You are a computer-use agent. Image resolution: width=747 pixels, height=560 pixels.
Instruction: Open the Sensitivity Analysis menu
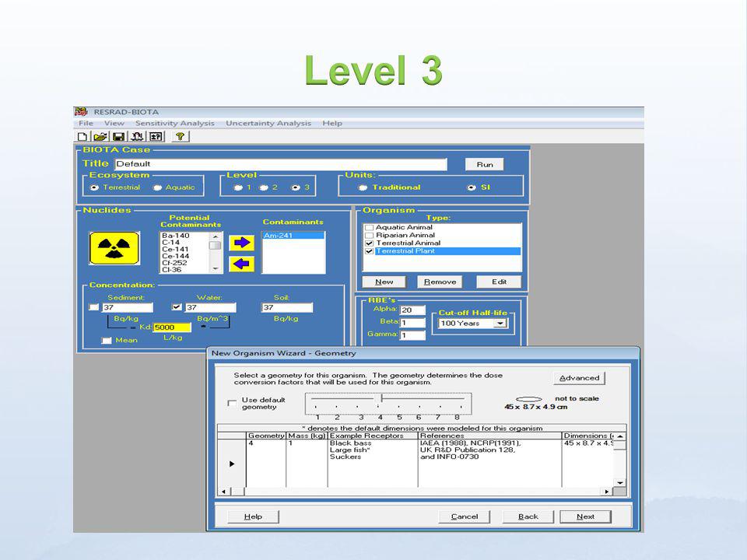click(175, 124)
